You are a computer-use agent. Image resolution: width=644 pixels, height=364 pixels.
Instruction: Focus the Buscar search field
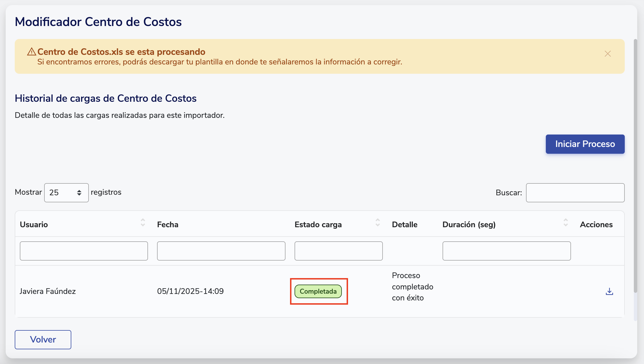click(x=575, y=193)
